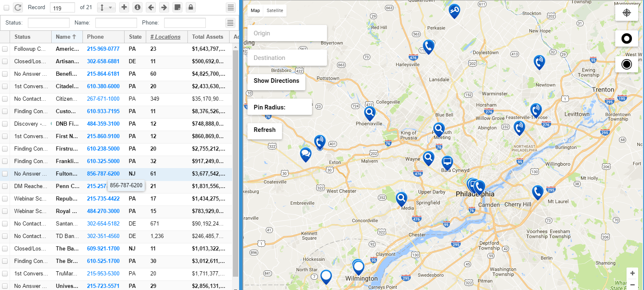Check the row with phone 856-787-6200

coord(5,174)
